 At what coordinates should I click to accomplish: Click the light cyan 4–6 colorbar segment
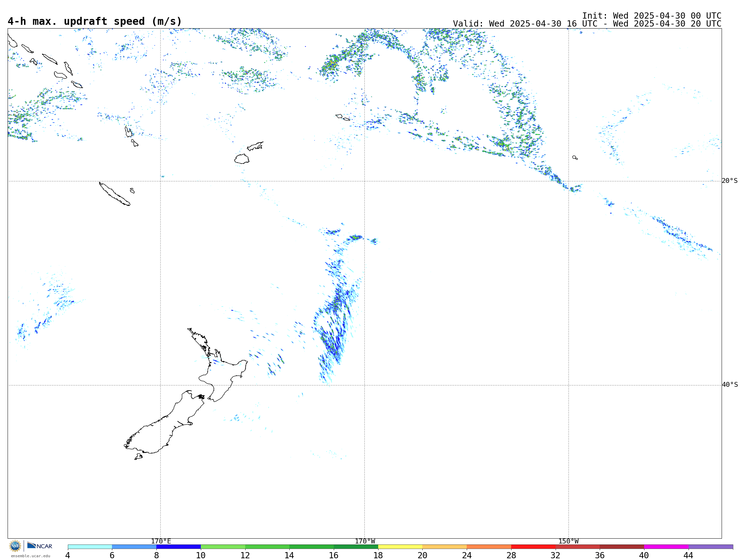pos(90,547)
